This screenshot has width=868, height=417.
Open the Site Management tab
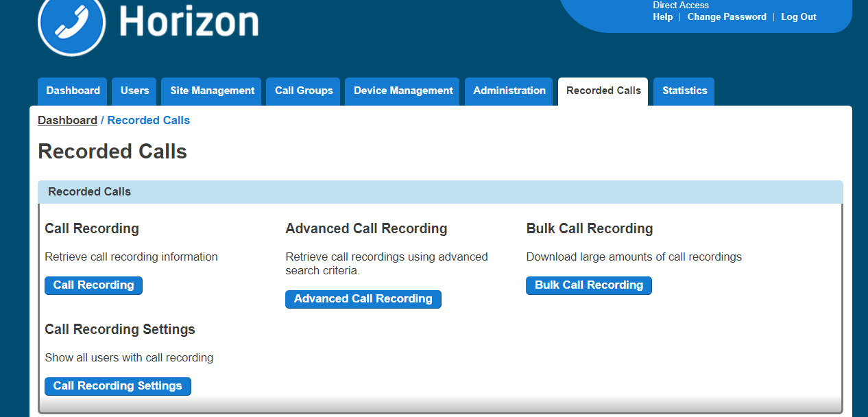click(212, 91)
